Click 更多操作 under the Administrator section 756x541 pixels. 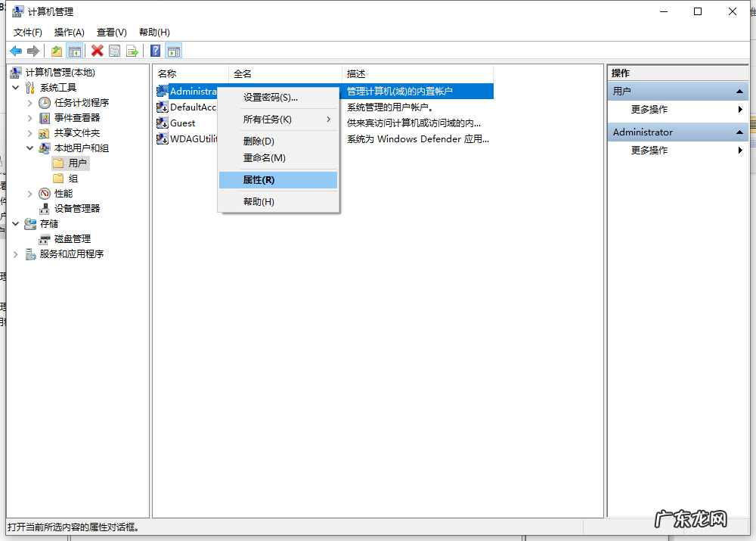(649, 151)
